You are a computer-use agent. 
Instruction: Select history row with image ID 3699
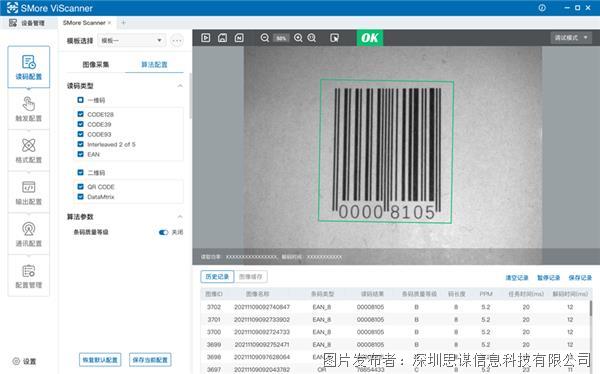[395, 345]
